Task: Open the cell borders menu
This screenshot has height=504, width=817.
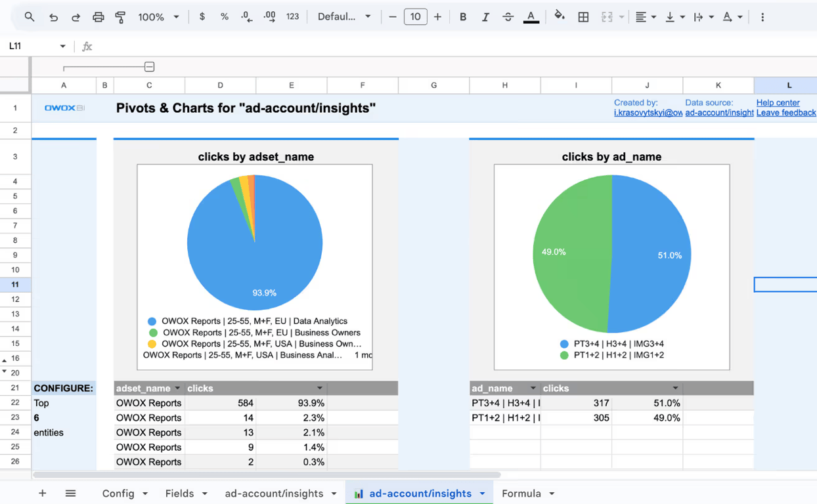Action: click(x=583, y=17)
